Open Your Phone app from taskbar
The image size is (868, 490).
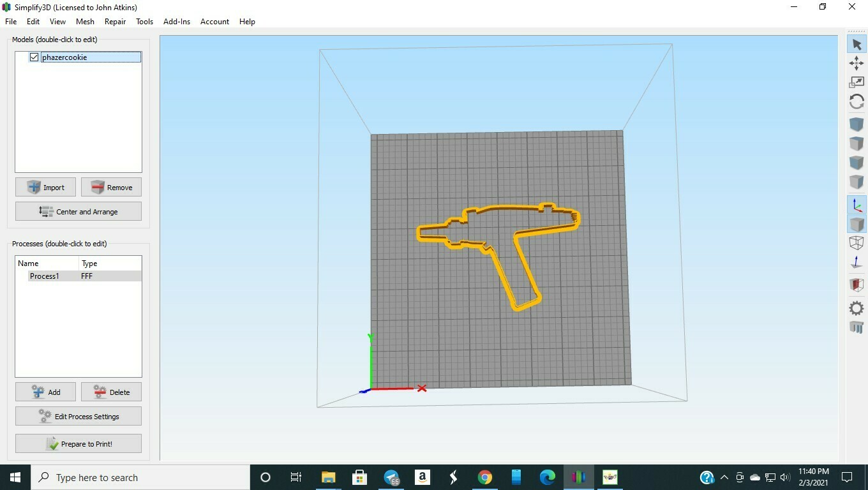pos(516,477)
